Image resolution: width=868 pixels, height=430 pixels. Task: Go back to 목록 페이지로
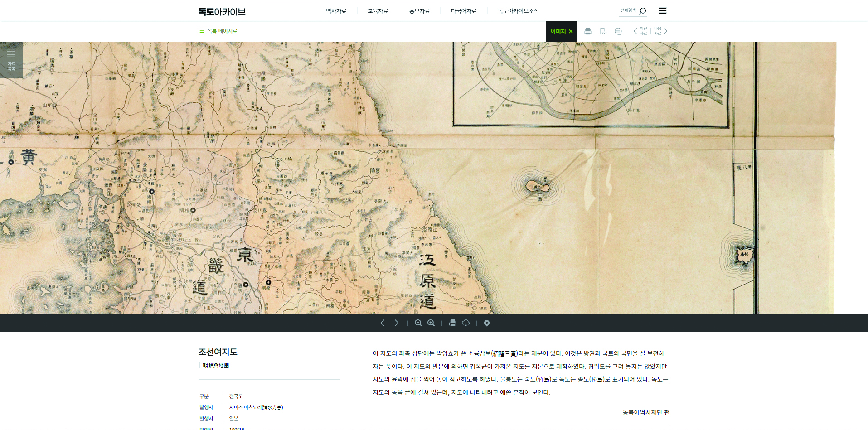218,31
